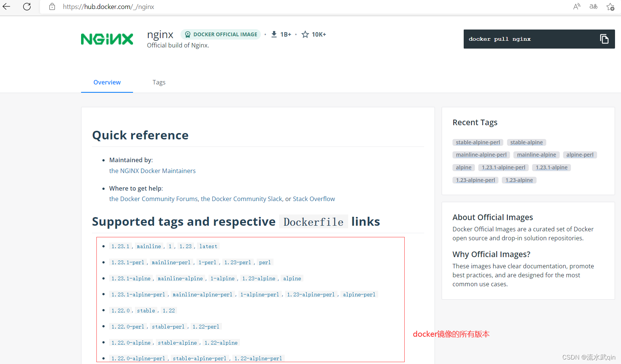Open the 1.22.0-alpine tag link
Screen dimensions: 621x364
click(131, 343)
